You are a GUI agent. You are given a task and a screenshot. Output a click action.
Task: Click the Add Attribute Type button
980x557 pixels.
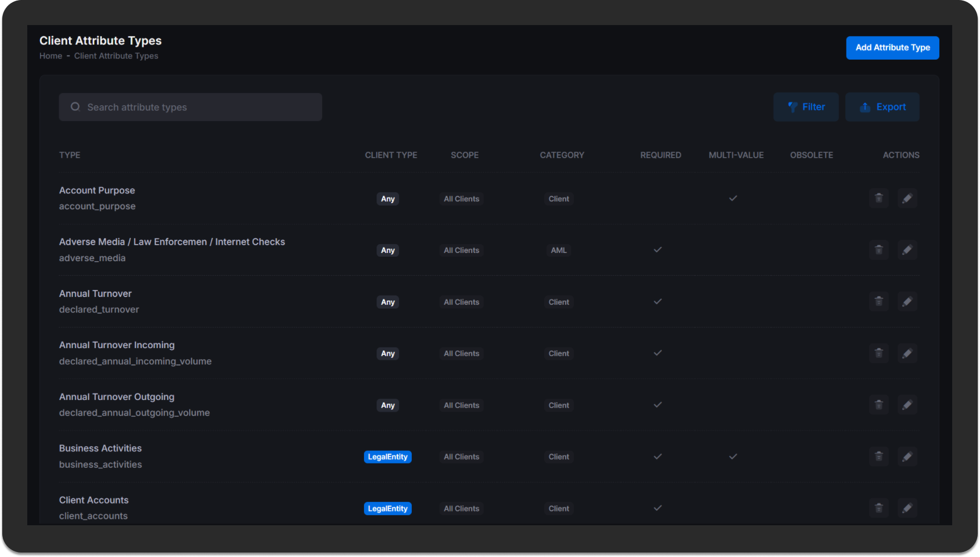(893, 47)
